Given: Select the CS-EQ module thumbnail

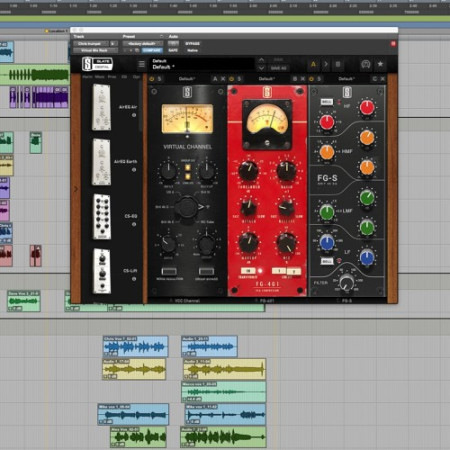Looking at the screenshot, I should [102, 217].
